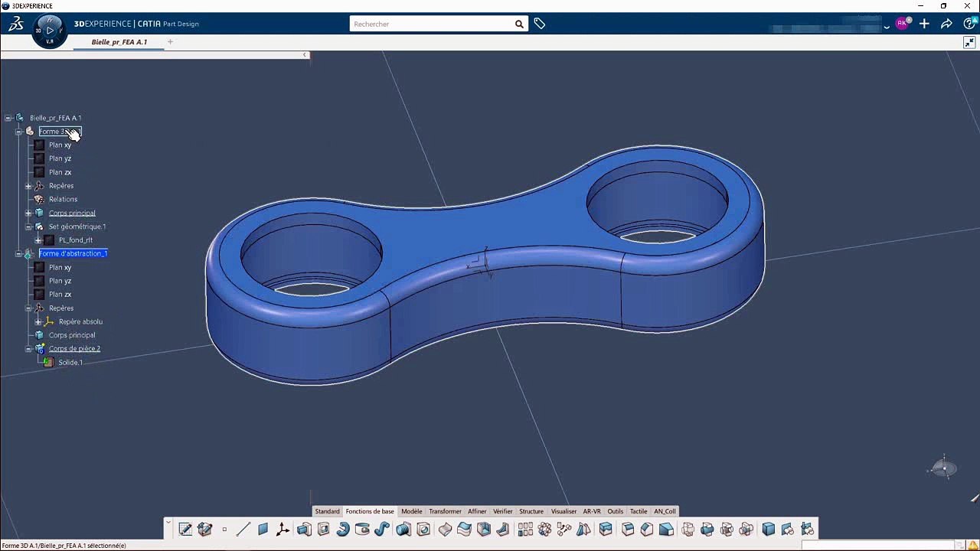Click the robot compass in the viewport

click(944, 468)
